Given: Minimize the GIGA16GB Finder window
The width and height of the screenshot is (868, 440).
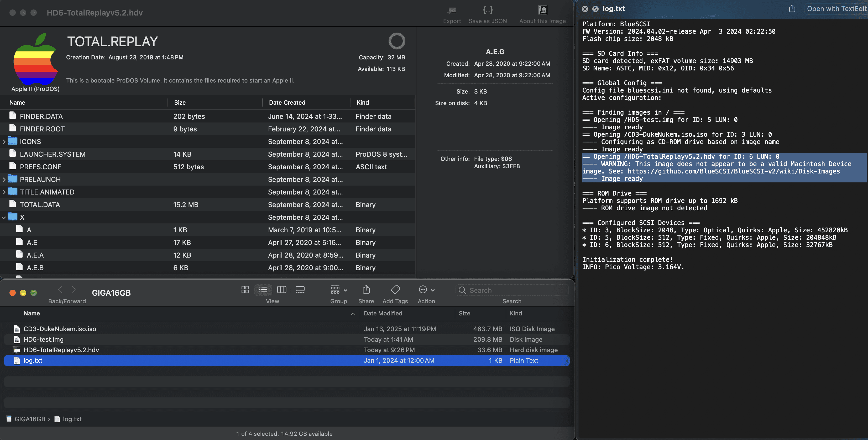Looking at the screenshot, I should coord(23,293).
